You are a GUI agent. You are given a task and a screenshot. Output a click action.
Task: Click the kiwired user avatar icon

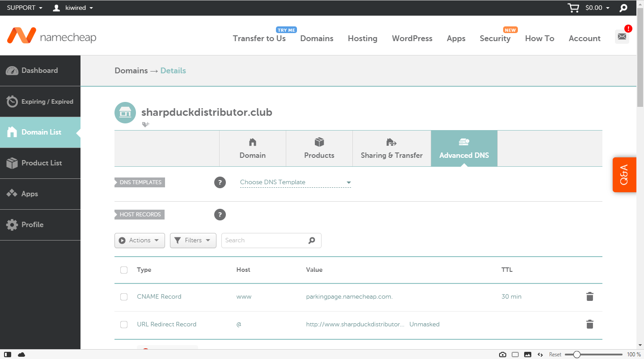coord(56,8)
